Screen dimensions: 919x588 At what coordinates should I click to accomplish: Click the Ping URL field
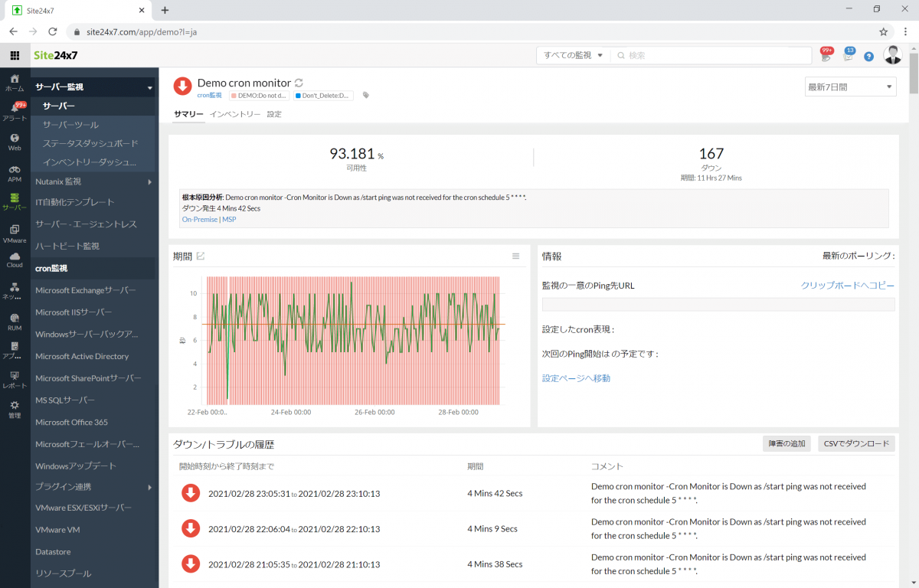tap(718, 304)
